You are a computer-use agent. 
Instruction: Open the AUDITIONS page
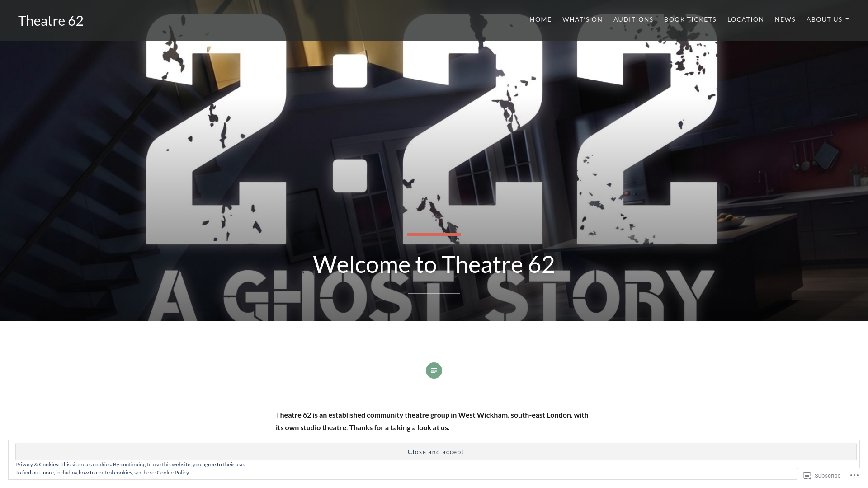tap(633, 19)
